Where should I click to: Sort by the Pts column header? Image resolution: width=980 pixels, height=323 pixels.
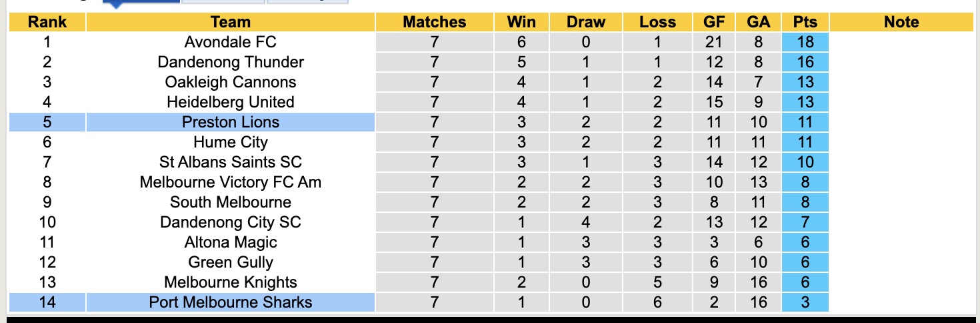[805, 22]
